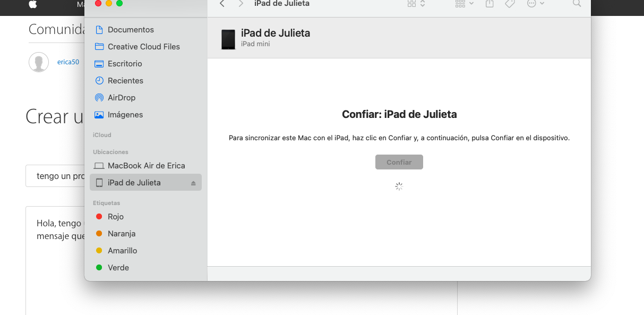This screenshot has width=644, height=315.
Task: Click the Recientes clock icon
Action: (x=99, y=81)
